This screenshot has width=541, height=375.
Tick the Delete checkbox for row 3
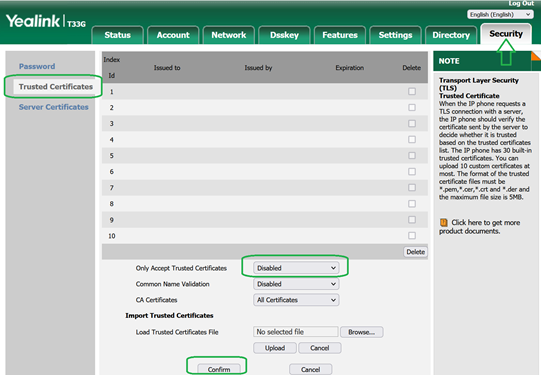[x=412, y=124]
